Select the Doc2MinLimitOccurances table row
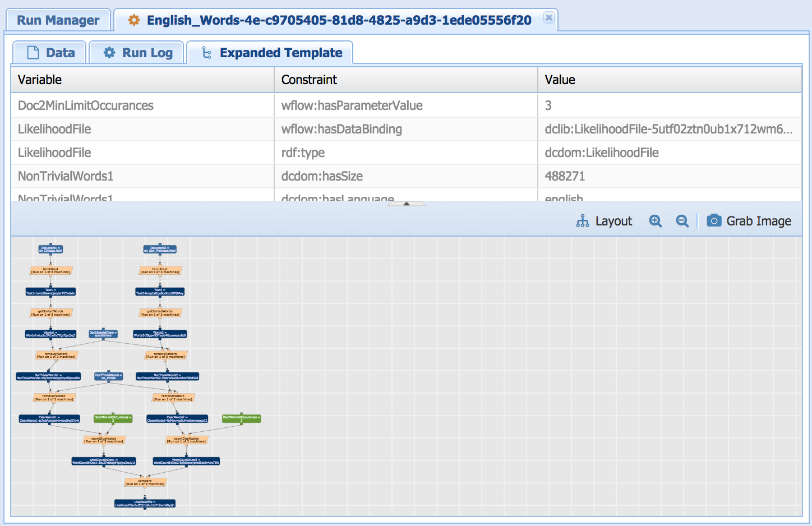 142,105
